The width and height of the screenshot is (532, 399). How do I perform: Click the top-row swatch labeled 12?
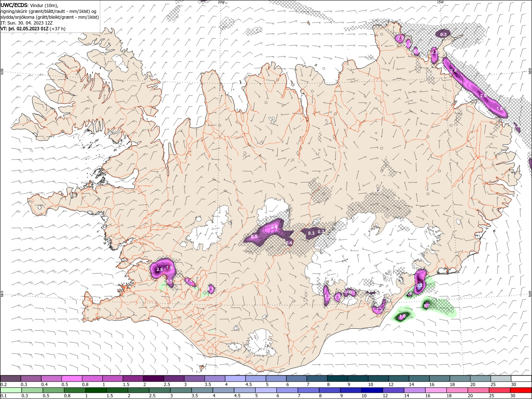pyautogui.click(x=399, y=379)
